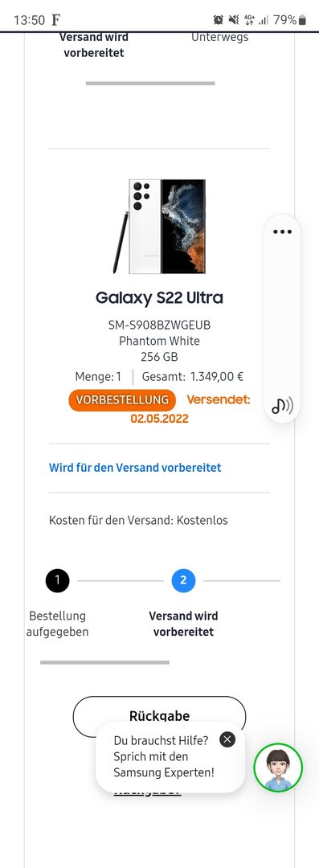Viewport: 319px width, 868px height.
Task: Tap the sound assistant note icon
Action: coord(282,405)
